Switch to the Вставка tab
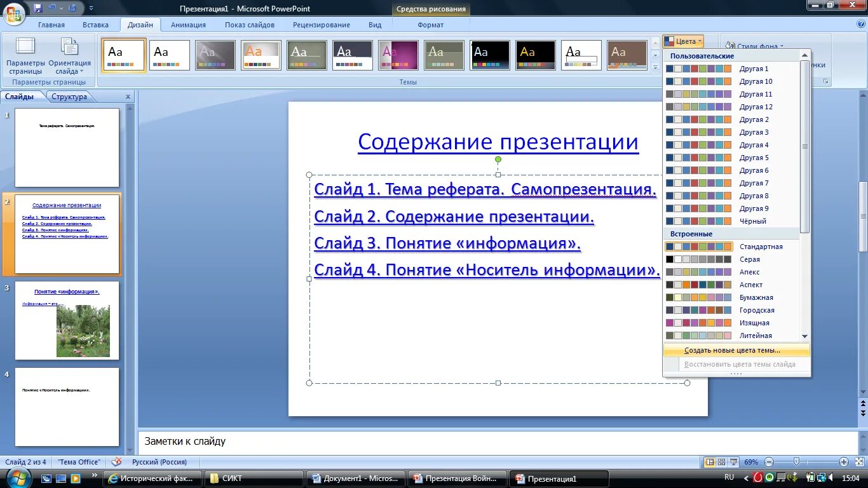This screenshot has width=868, height=488. click(95, 25)
